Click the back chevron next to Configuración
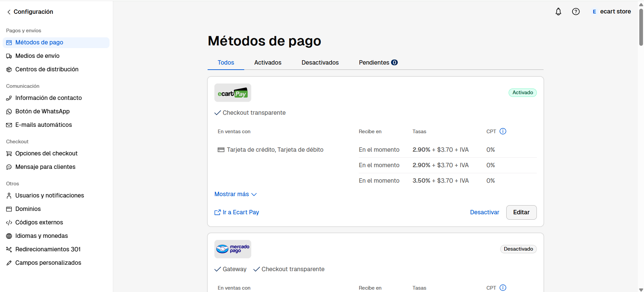Viewport: 644px width, 292px height. coord(9,12)
